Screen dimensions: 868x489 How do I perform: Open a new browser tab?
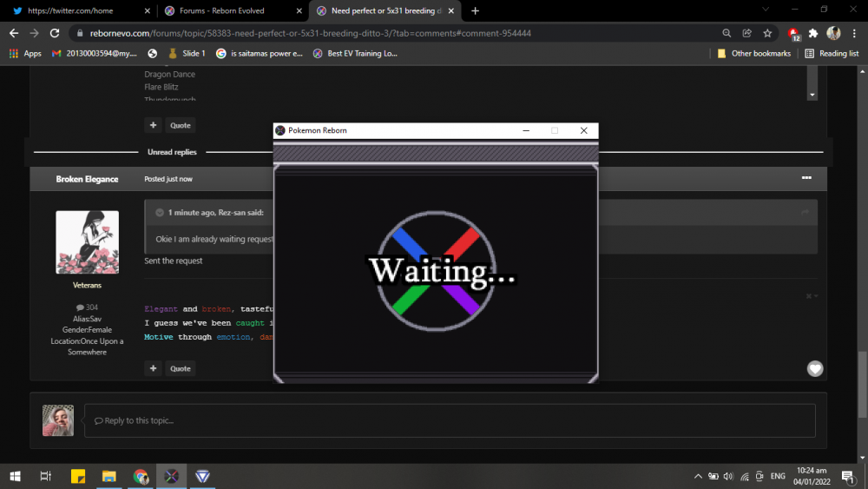coord(475,10)
